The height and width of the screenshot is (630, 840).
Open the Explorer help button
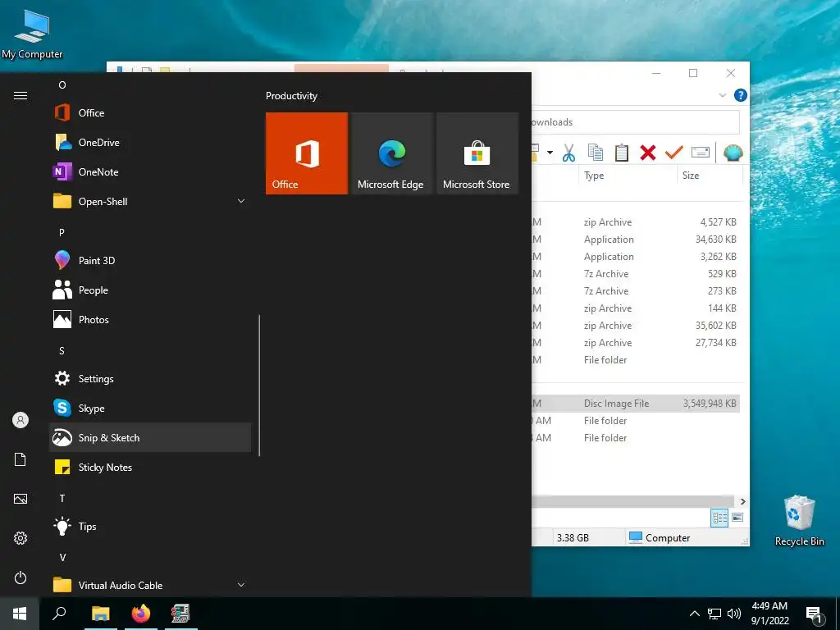coord(741,95)
